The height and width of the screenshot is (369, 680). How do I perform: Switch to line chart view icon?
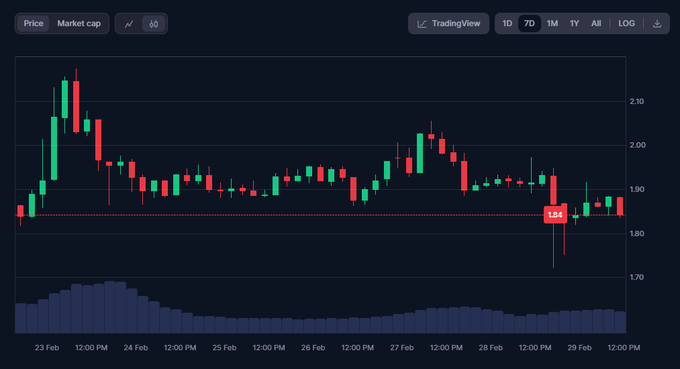pyautogui.click(x=129, y=24)
